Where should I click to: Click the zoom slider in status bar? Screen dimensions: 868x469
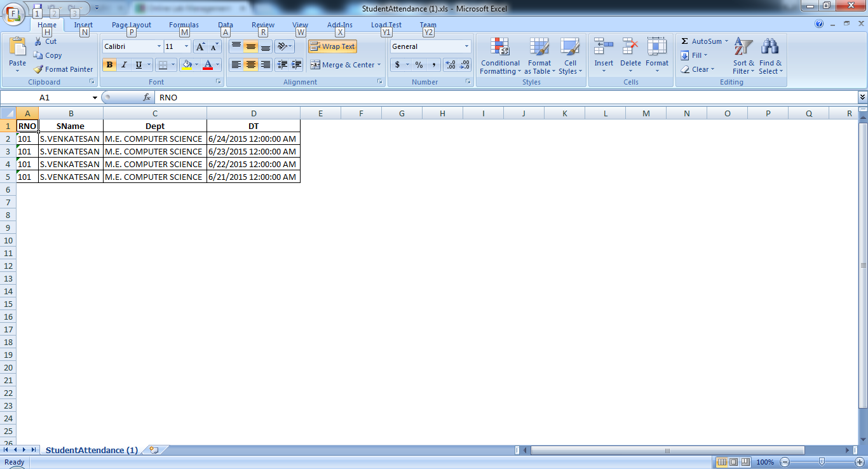click(x=822, y=462)
